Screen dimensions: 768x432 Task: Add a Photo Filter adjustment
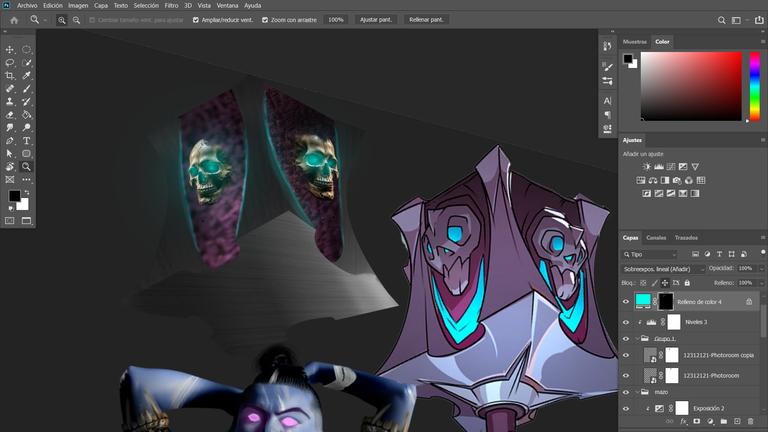pyautogui.click(x=677, y=180)
